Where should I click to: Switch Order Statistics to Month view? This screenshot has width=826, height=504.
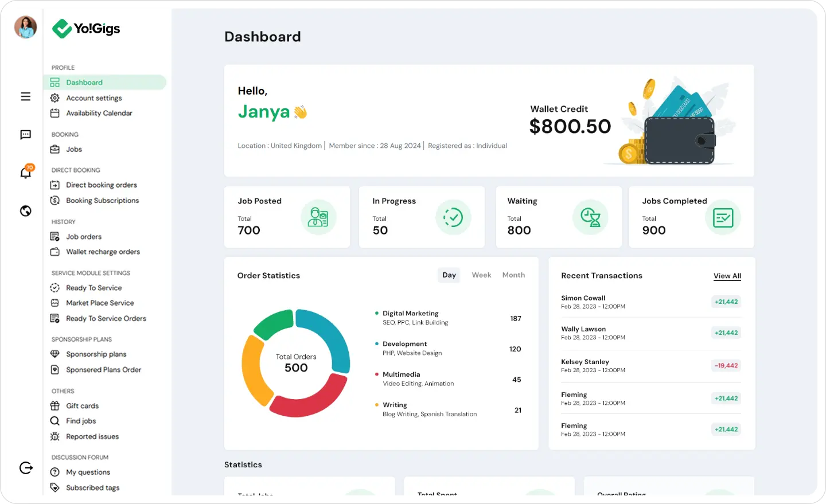click(513, 275)
